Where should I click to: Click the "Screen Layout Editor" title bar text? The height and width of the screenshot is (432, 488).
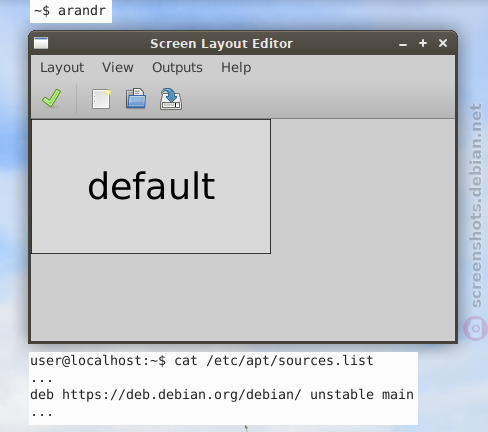221,44
